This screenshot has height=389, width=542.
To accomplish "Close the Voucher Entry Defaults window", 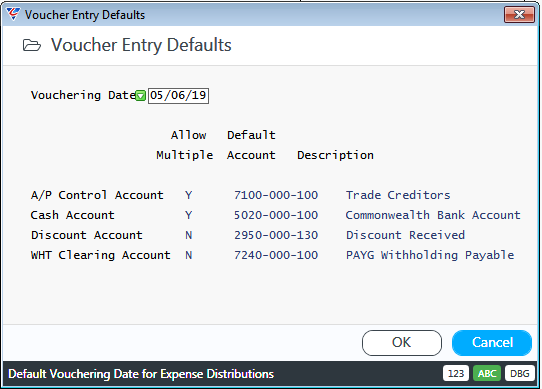I will pos(519,15).
